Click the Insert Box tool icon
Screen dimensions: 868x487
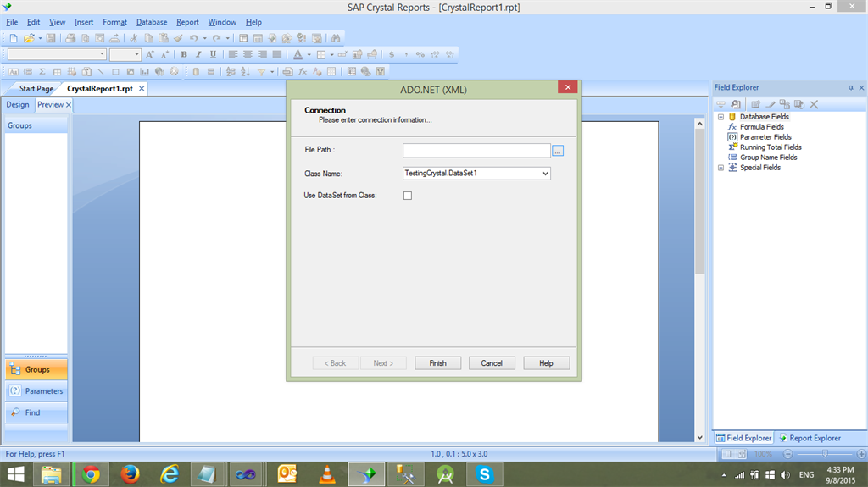coord(115,71)
